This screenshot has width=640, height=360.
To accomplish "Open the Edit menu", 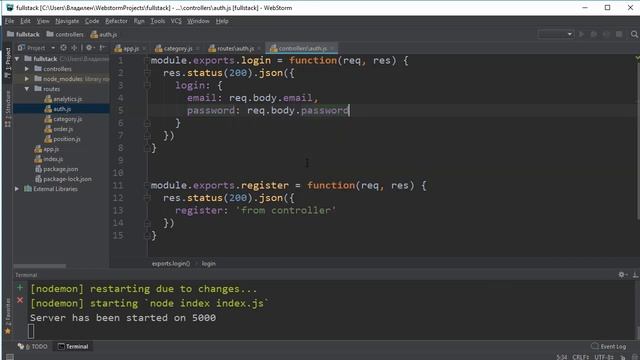I will (25, 21).
